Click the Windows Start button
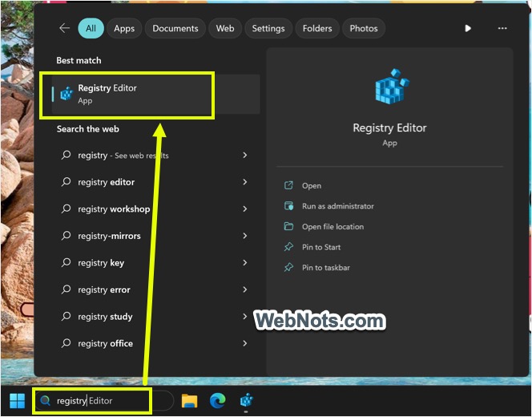The image size is (532, 417). (18, 401)
